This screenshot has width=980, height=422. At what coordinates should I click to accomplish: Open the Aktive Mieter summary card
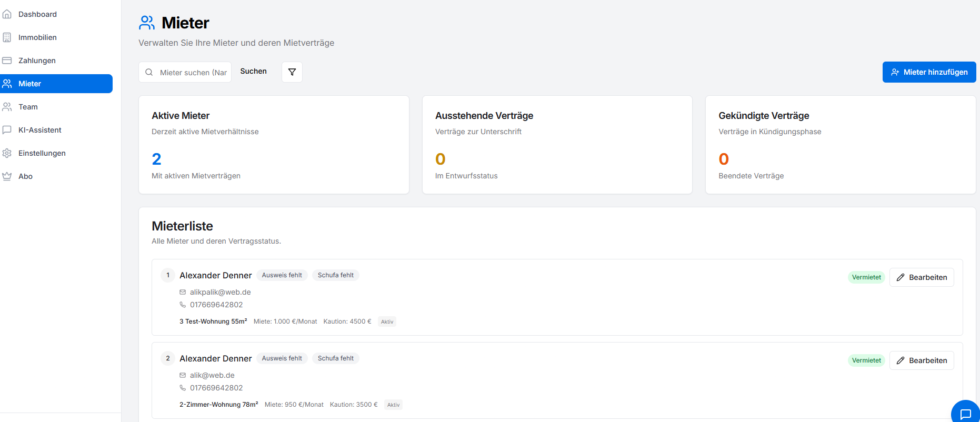coord(274,145)
